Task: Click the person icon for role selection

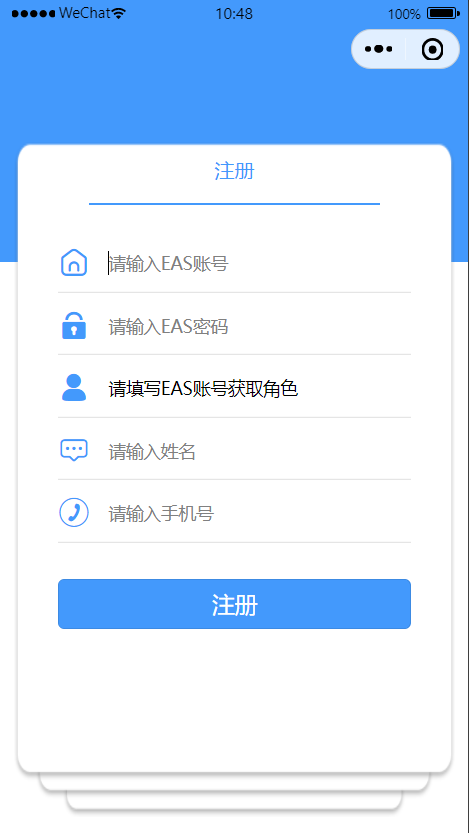Action: coord(74,388)
